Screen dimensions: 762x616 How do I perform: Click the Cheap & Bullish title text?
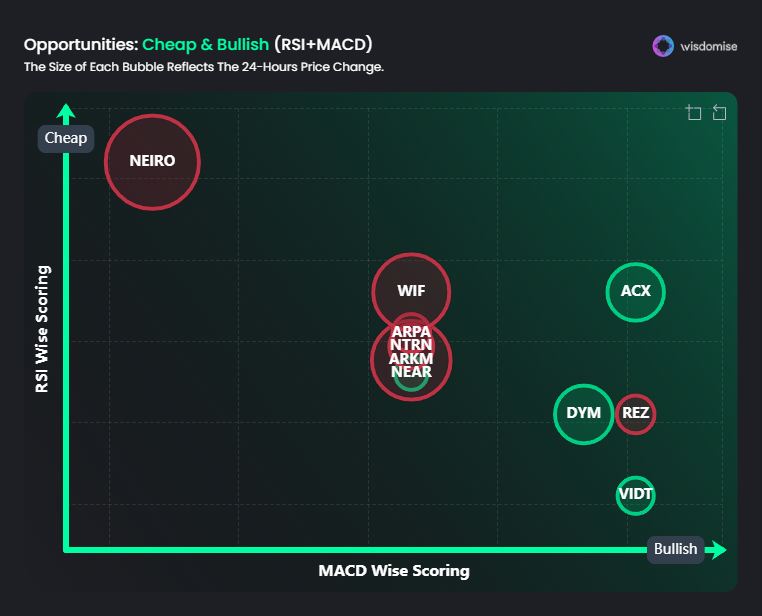pos(206,45)
